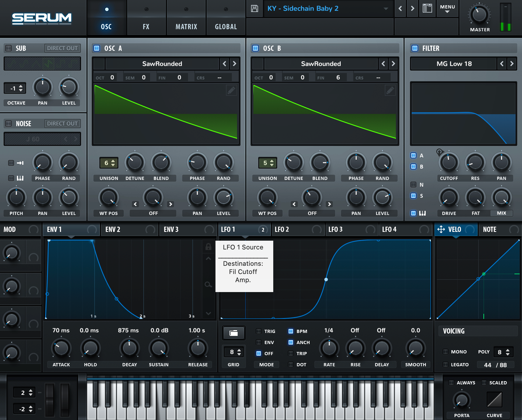
Task: Disable OSC A power switch
Action: tap(97, 48)
